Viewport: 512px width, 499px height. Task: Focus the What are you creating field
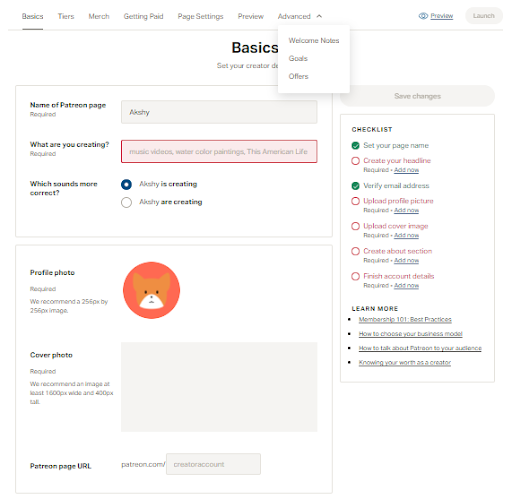coord(219,152)
